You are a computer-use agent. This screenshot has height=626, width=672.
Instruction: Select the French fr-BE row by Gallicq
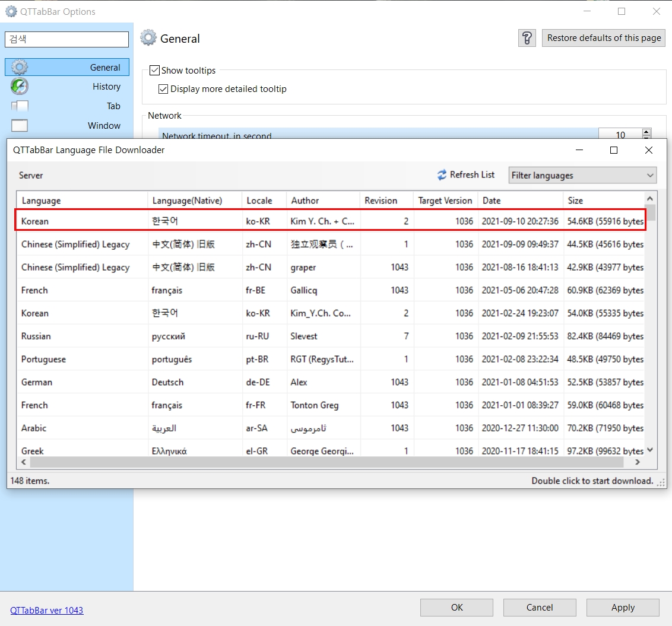click(331, 291)
